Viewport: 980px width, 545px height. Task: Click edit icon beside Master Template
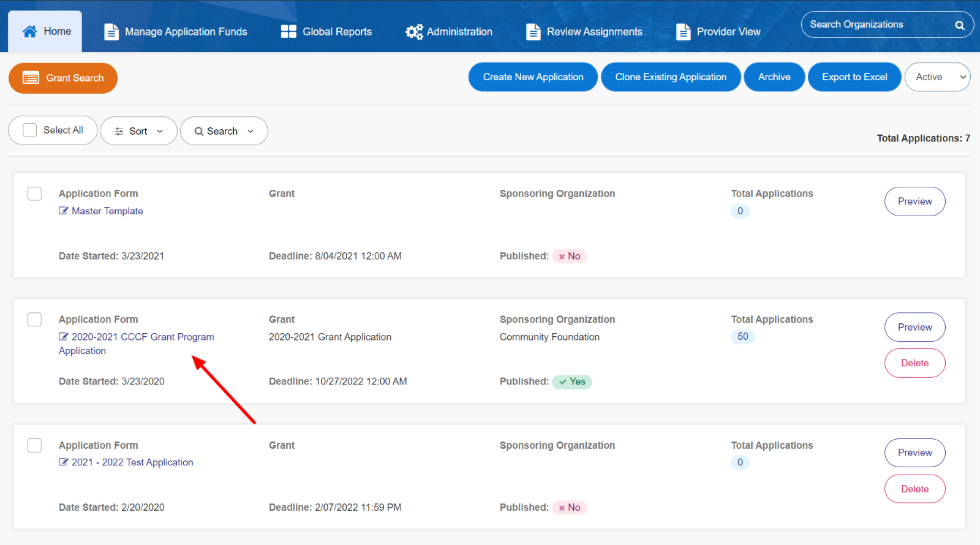64,211
